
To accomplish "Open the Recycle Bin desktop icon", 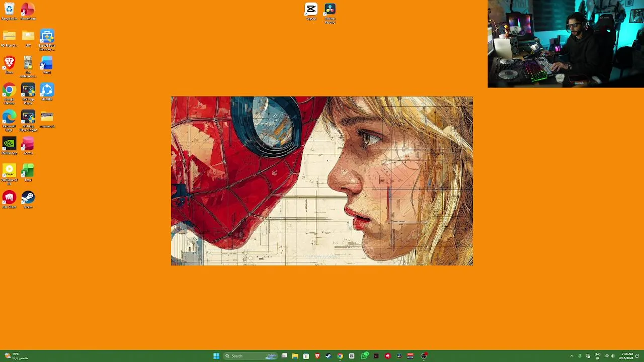I will [x=9, y=12].
